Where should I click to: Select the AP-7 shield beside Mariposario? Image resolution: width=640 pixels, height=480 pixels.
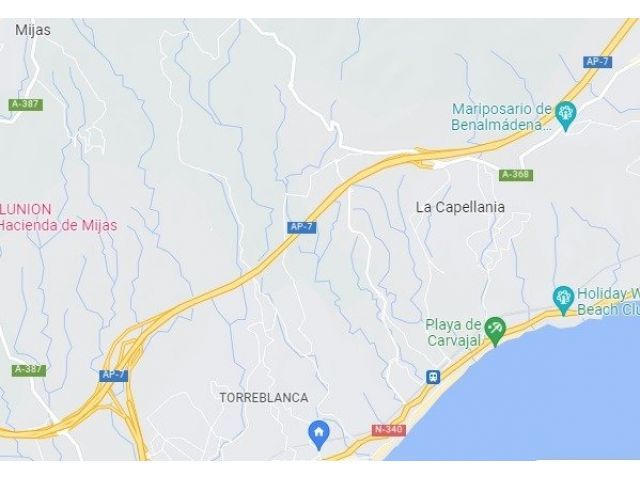tap(597, 62)
